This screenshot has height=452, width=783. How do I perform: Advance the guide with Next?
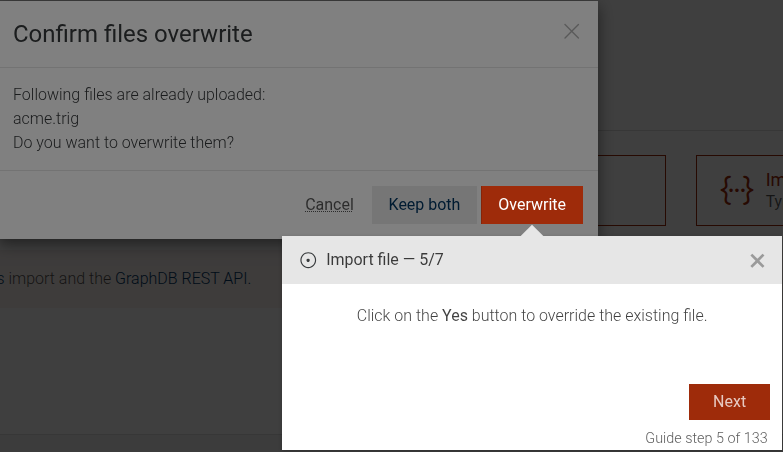point(729,402)
